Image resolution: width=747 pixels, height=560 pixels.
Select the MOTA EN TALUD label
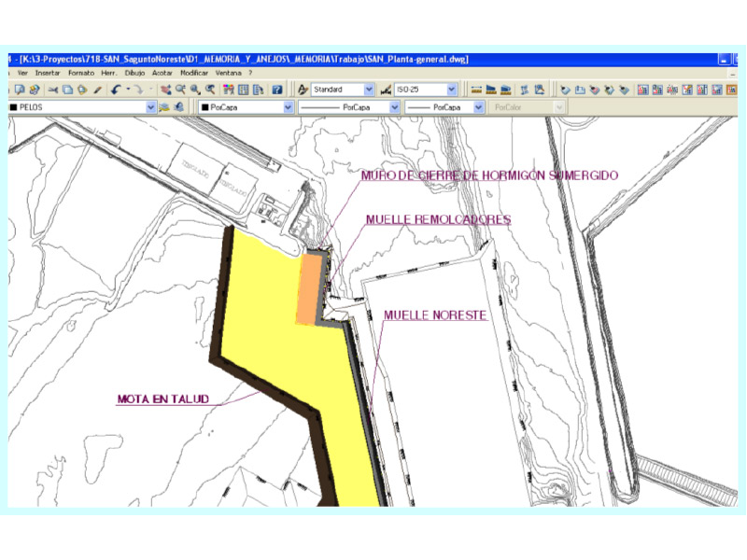click(162, 399)
